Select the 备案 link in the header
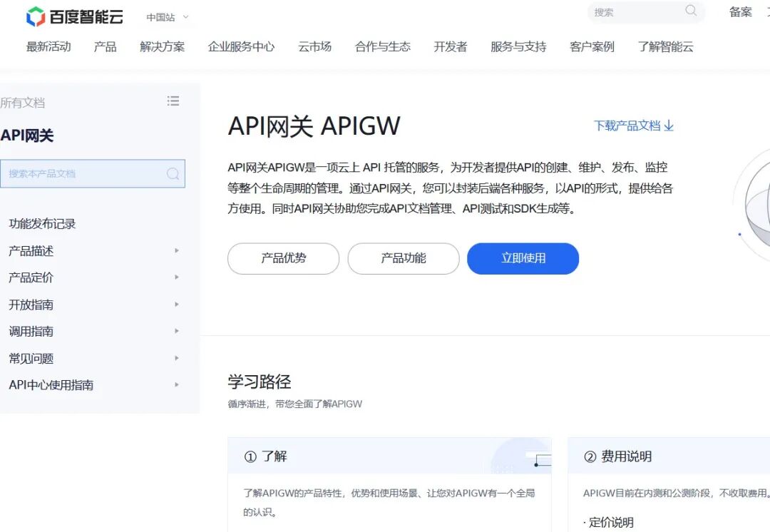This screenshot has width=770, height=532. (740, 12)
